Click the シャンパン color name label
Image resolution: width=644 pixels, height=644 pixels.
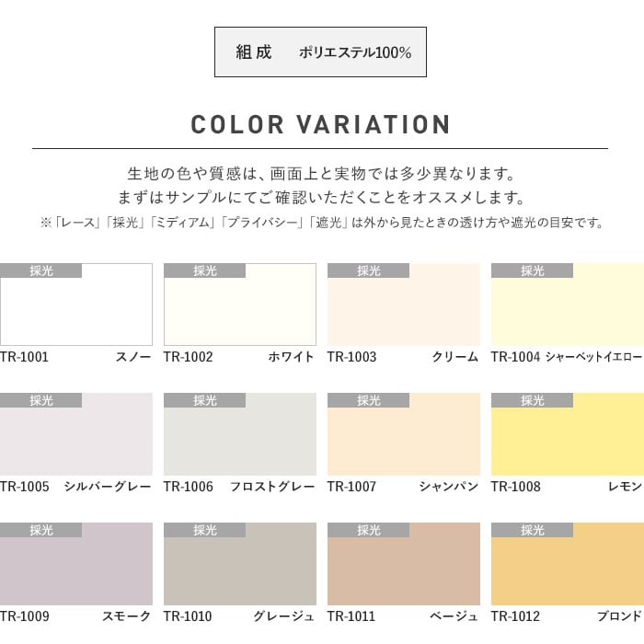click(448, 487)
